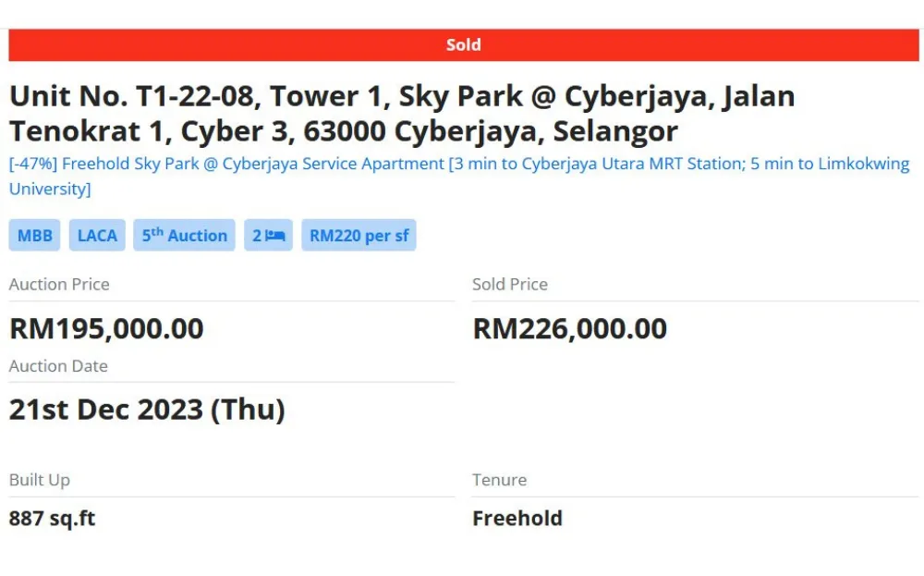The width and height of the screenshot is (924, 576).
Task: Click the bed icon in the bedrooms tag
Action: 274,236
